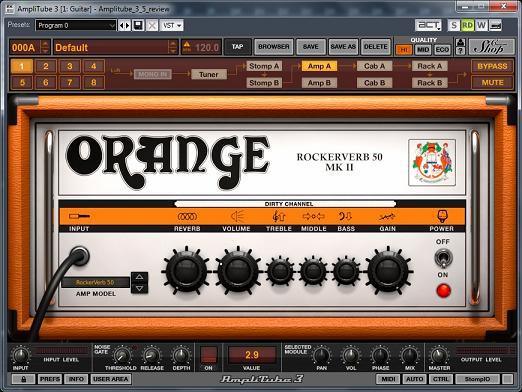Select signal chain routing 2
This screenshot has width=522, height=392.
click(46, 66)
